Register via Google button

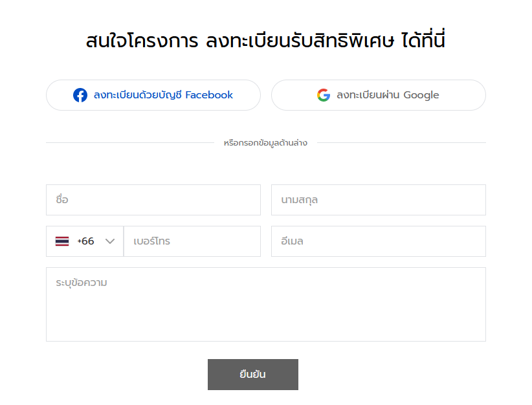tap(379, 95)
